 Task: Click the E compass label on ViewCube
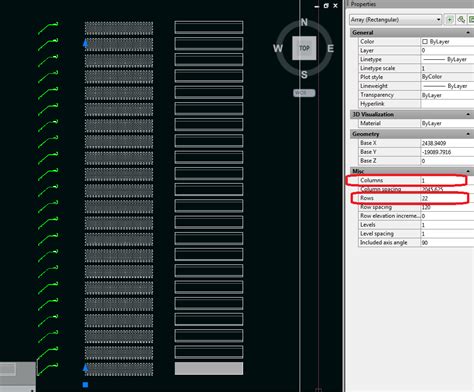[330, 49]
